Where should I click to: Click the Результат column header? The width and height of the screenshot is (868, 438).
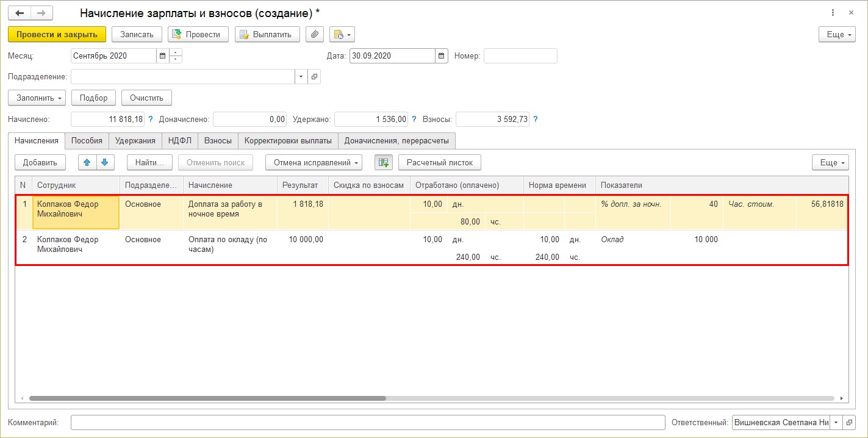(303, 185)
